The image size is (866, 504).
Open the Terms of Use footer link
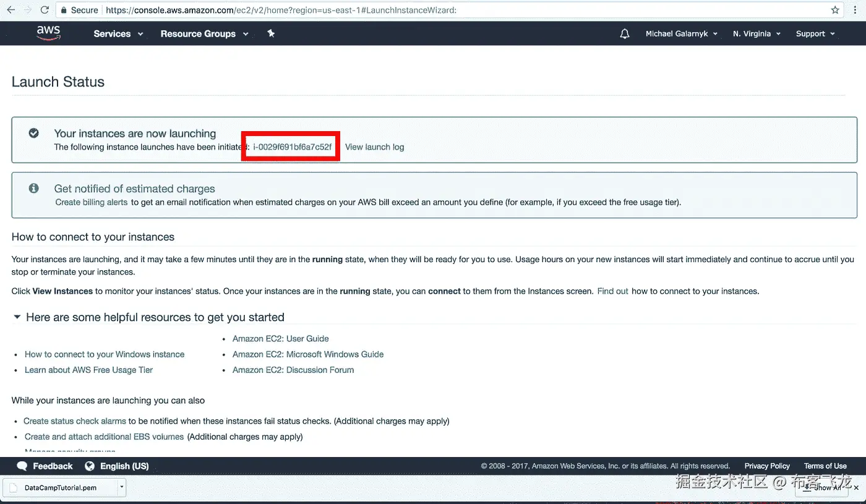825,466
